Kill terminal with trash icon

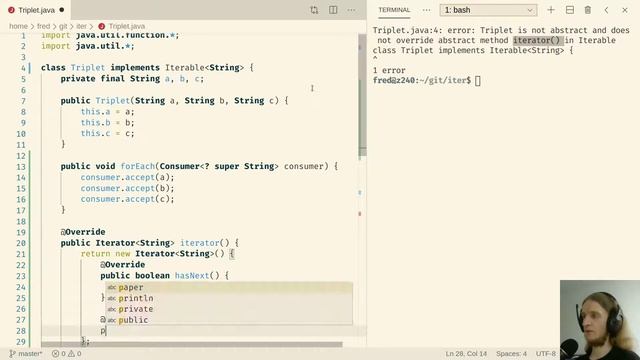(588, 10)
